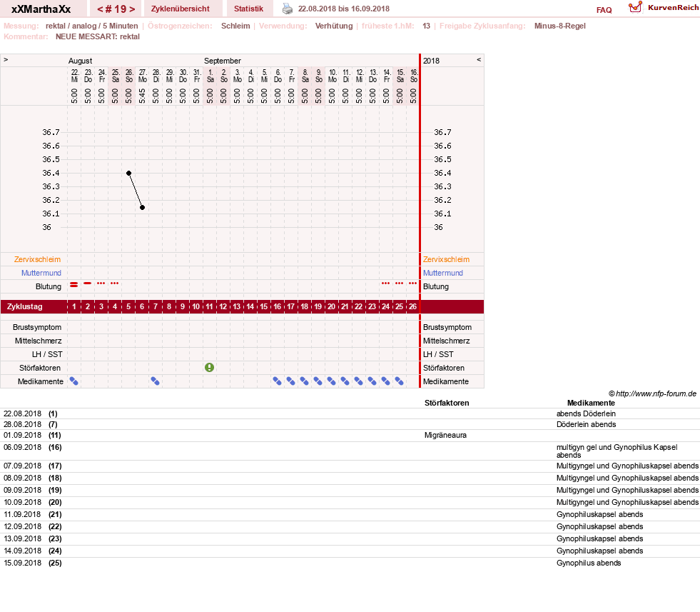Click the '16. So' date column header

pyautogui.click(x=414, y=76)
